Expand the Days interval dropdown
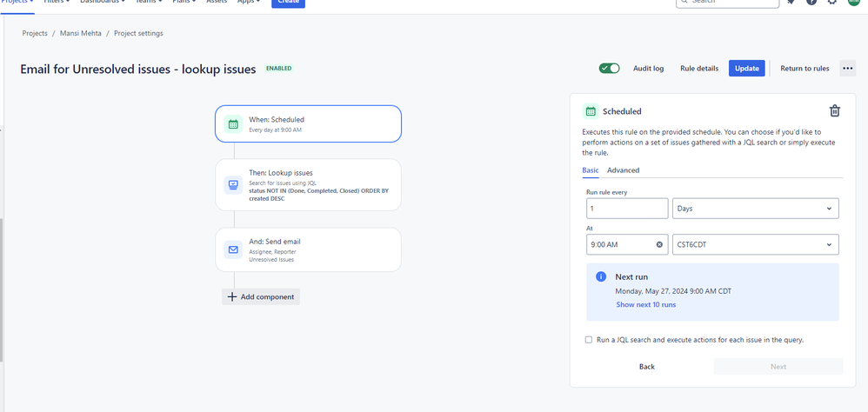The width and height of the screenshot is (868, 412). pos(755,209)
